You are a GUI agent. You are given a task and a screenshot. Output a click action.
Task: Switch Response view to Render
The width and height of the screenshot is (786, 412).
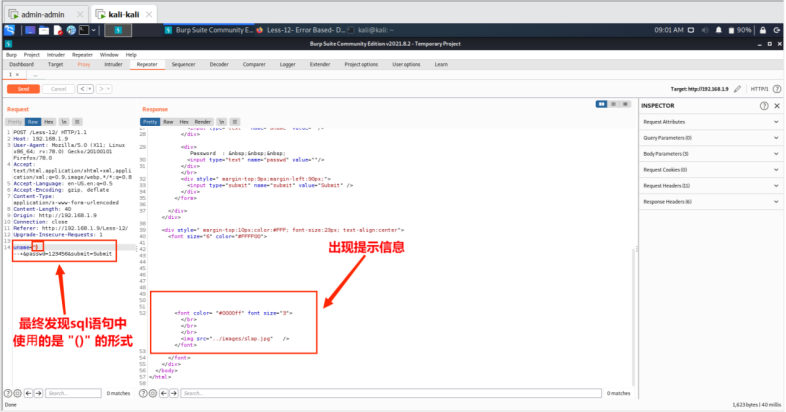(203, 122)
